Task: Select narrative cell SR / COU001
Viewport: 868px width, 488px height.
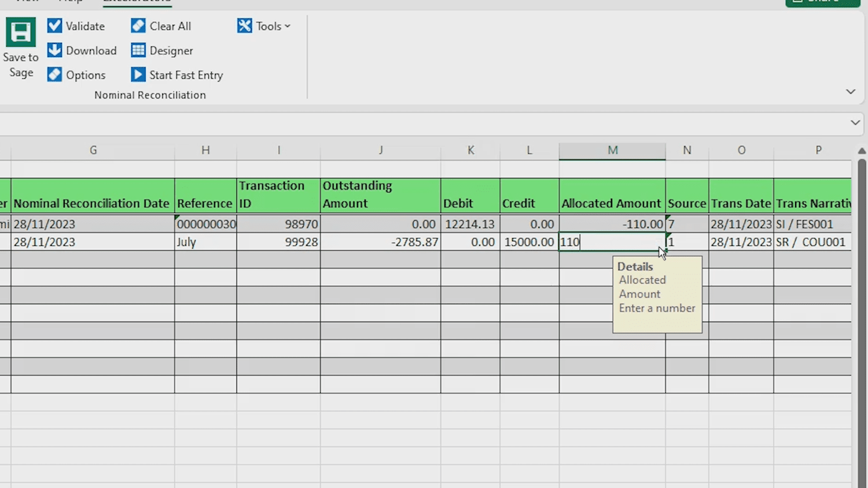Action: pos(812,242)
